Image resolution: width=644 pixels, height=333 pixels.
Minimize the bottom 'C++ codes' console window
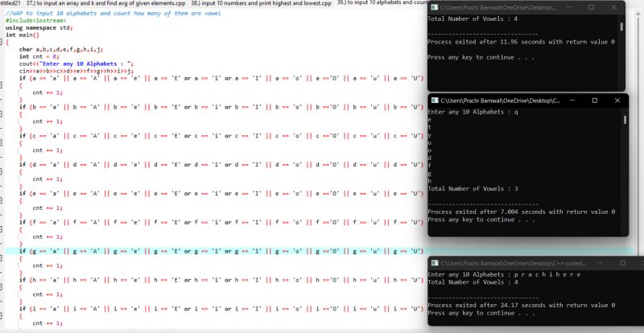(x=601, y=263)
